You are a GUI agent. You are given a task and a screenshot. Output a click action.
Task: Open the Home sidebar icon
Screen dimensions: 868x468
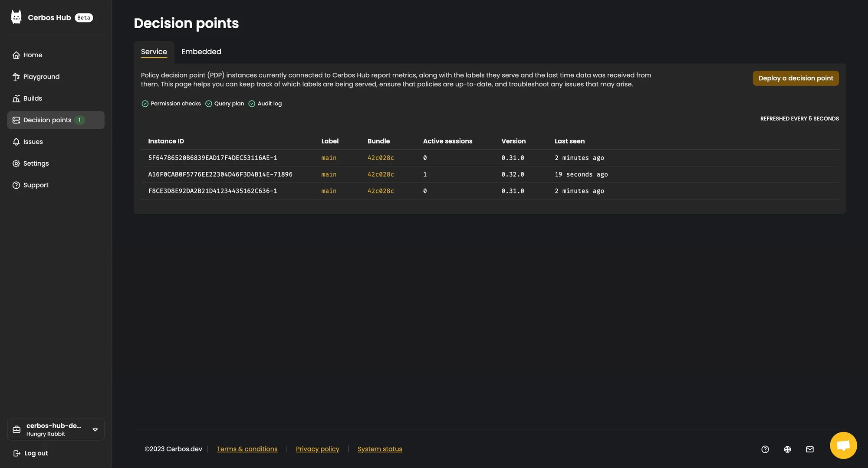16,55
